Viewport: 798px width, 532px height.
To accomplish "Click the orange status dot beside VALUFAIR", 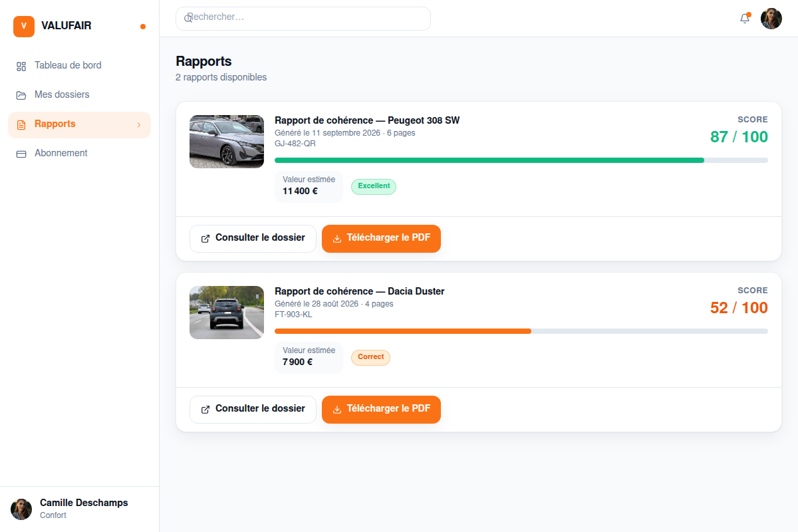I will coord(143,27).
